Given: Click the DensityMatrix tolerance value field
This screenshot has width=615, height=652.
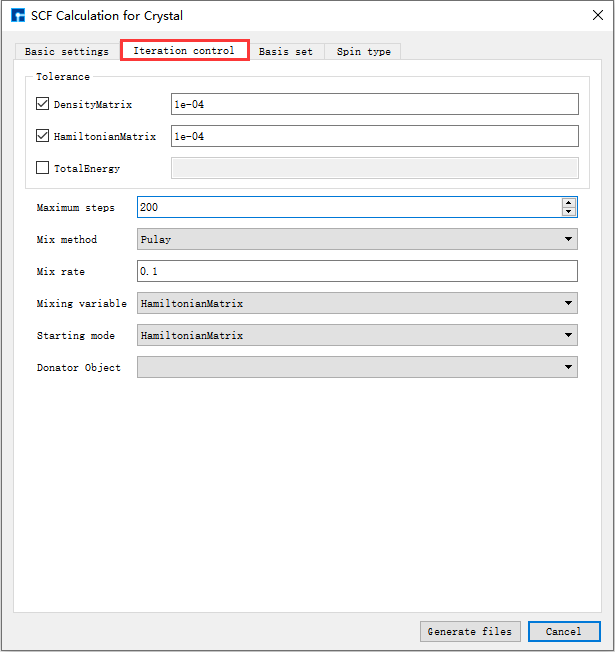Looking at the screenshot, I should 374,104.
